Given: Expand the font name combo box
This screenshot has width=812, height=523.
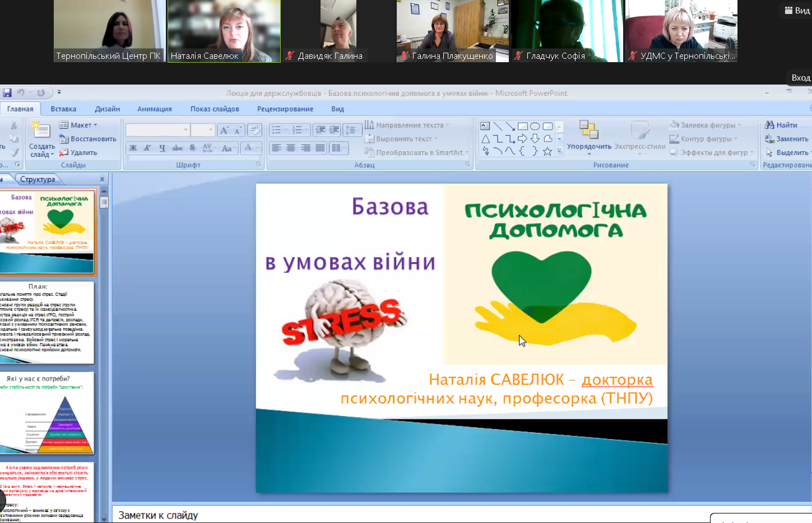Looking at the screenshot, I should (185, 130).
